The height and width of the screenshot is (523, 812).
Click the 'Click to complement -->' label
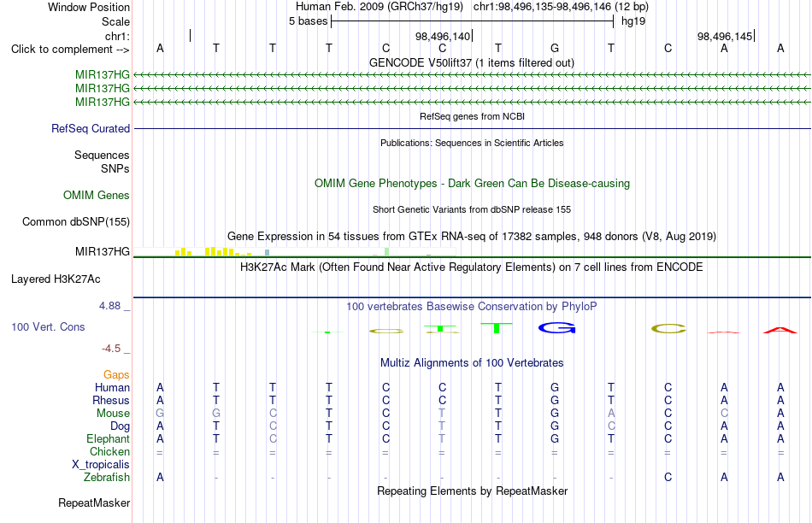click(70, 50)
